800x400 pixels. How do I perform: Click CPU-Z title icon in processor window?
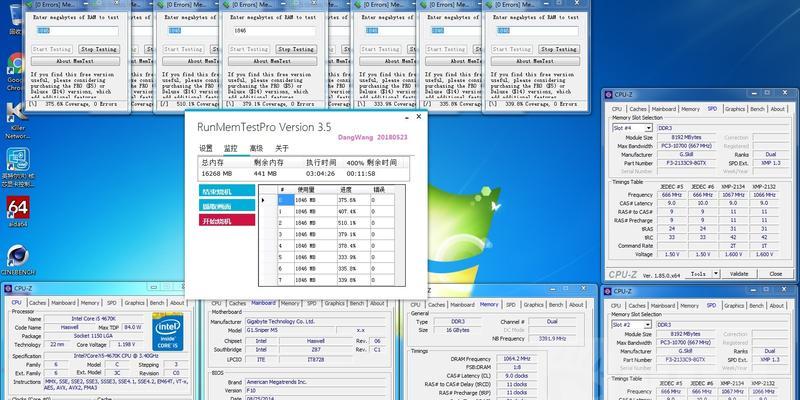(8, 288)
